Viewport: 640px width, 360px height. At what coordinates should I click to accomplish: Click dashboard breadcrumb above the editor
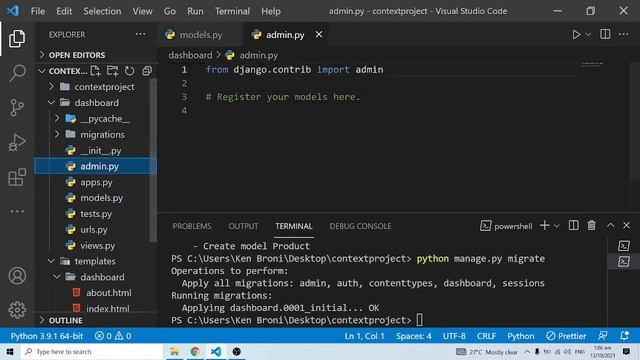click(190, 55)
